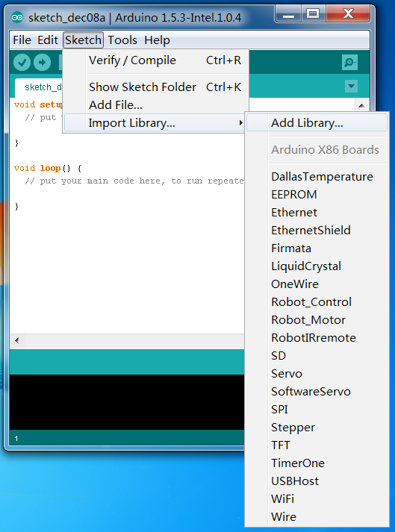Click the Arduino logo in title bar
Image resolution: width=395 pixels, height=532 pixels.
(x=17, y=17)
